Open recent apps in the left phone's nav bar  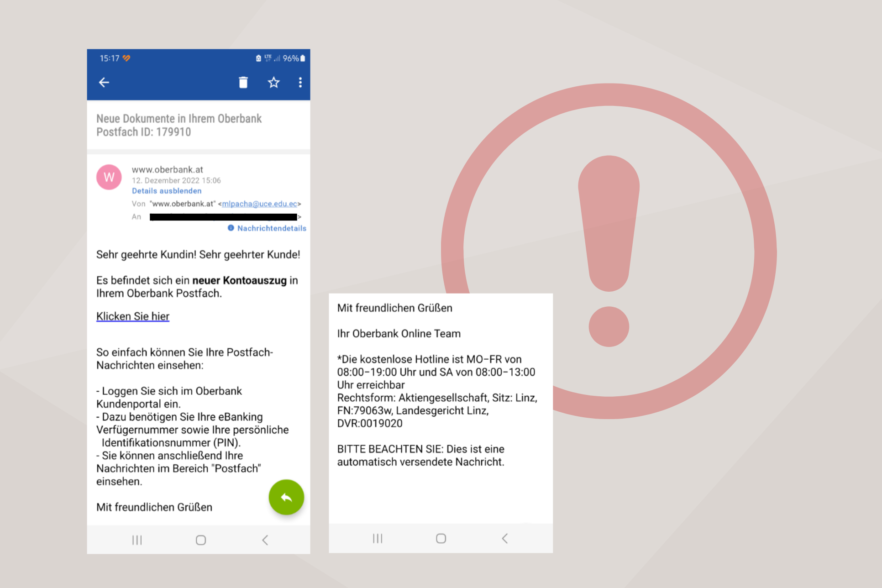click(x=137, y=540)
